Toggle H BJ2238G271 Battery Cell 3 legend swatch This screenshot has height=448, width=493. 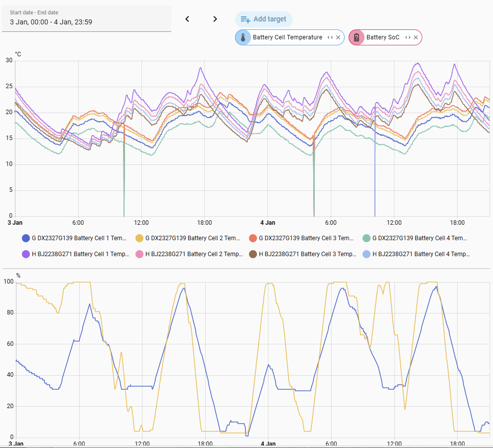coord(253,254)
